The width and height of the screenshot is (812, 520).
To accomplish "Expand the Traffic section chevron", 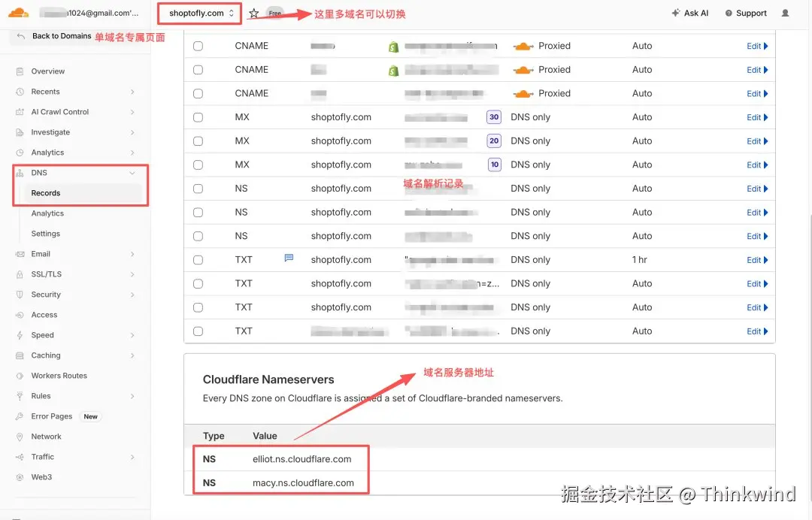I will 132,457.
